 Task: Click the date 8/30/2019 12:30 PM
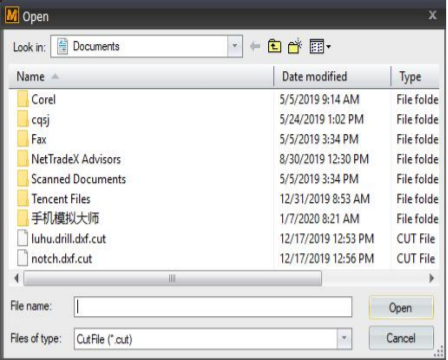coord(324,159)
